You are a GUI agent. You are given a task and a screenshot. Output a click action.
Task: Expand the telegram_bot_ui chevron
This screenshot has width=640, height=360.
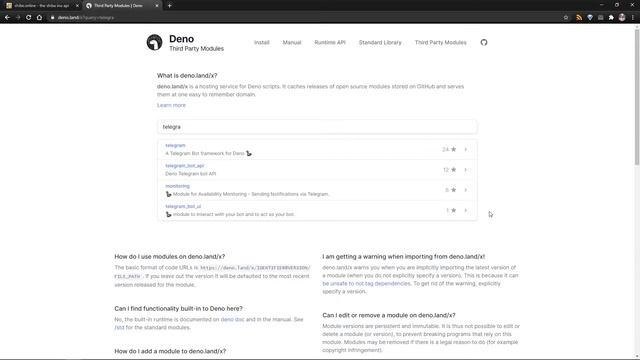click(465, 210)
